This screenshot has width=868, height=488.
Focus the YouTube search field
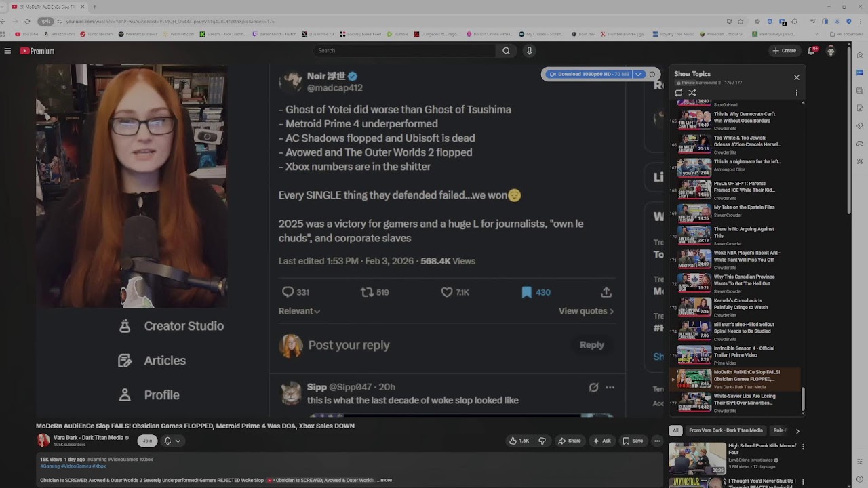click(x=404, y=51)
